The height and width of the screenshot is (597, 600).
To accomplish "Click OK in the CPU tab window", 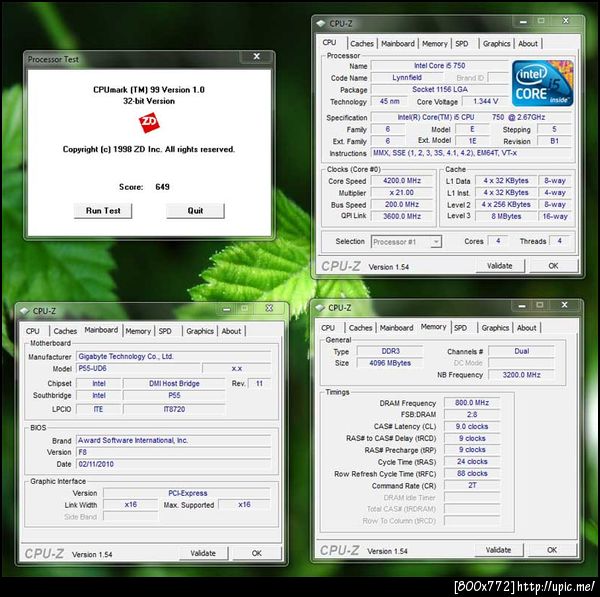I will pos(553,266).
